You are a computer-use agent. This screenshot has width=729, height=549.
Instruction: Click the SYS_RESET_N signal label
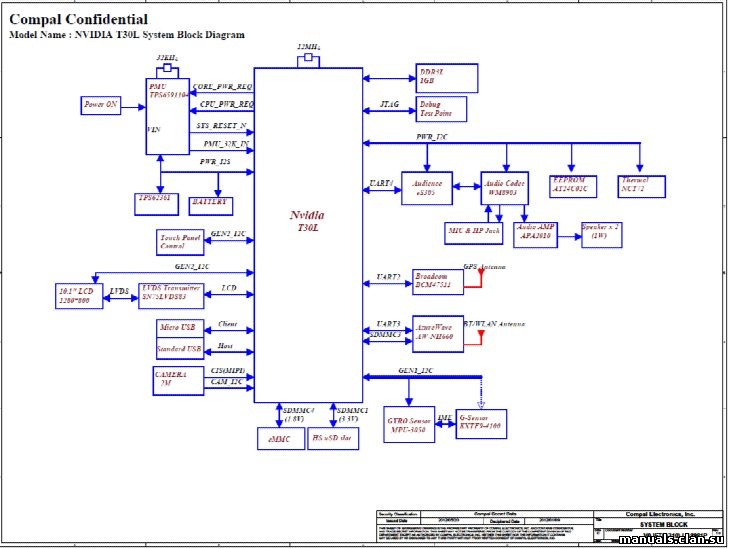coord(221,126)
